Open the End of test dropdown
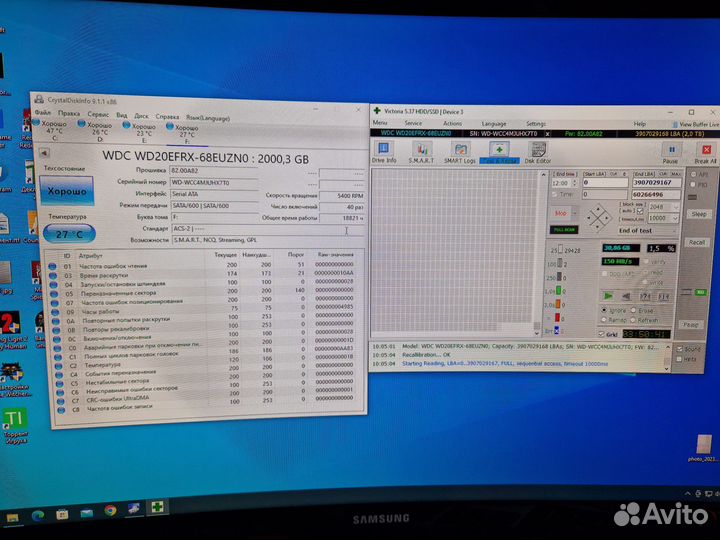The height and width of the screenshot is (540, 720). pyautogui.click(x=647, y=231)
